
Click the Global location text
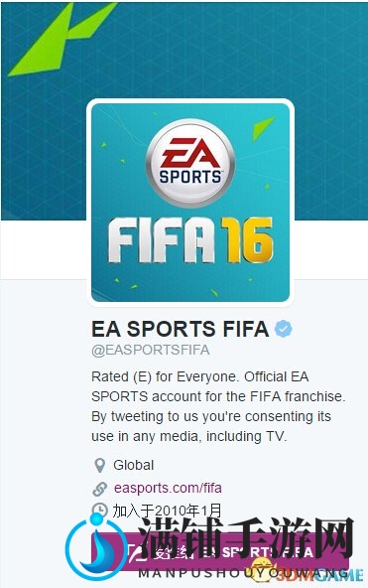pos(134,466)
